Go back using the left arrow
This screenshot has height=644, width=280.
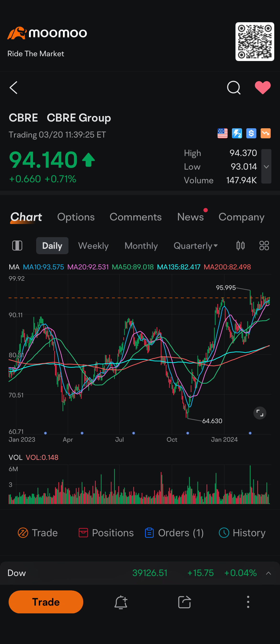pos(13,88)
